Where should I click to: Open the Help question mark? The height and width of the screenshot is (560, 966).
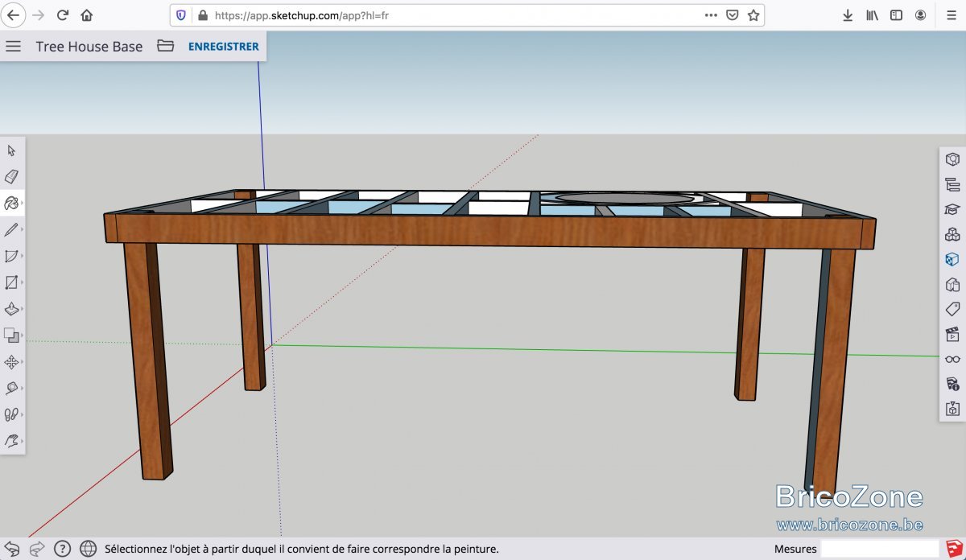[x=63, y=549]
